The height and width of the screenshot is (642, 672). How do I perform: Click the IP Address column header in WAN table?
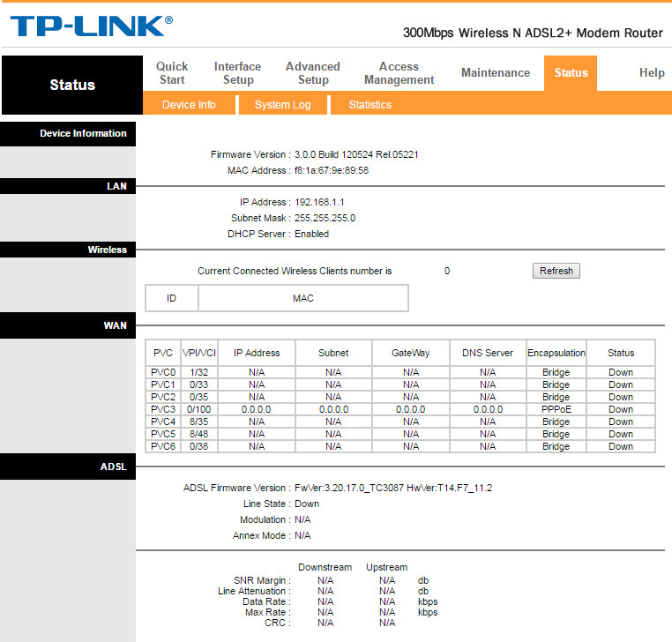(257, 353)
